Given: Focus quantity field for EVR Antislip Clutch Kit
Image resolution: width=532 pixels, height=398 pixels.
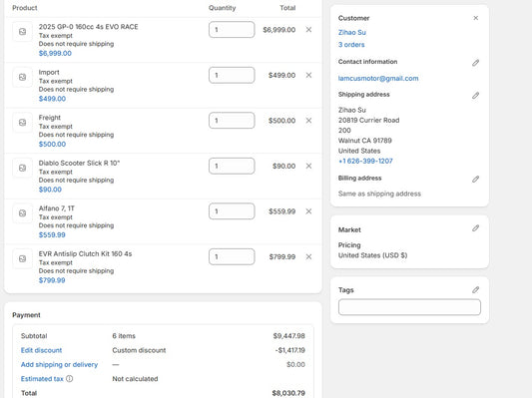Looking at the screenshot, I should 232,257.
